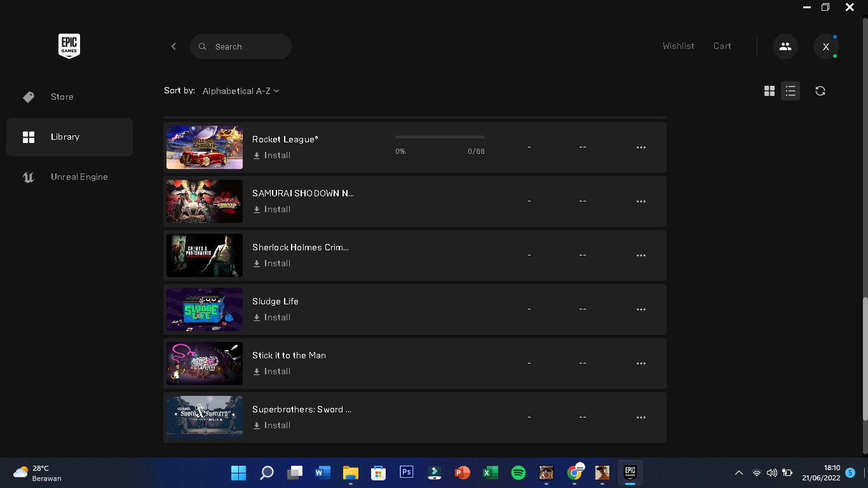Show hidden system tray icons

(738, 473)
